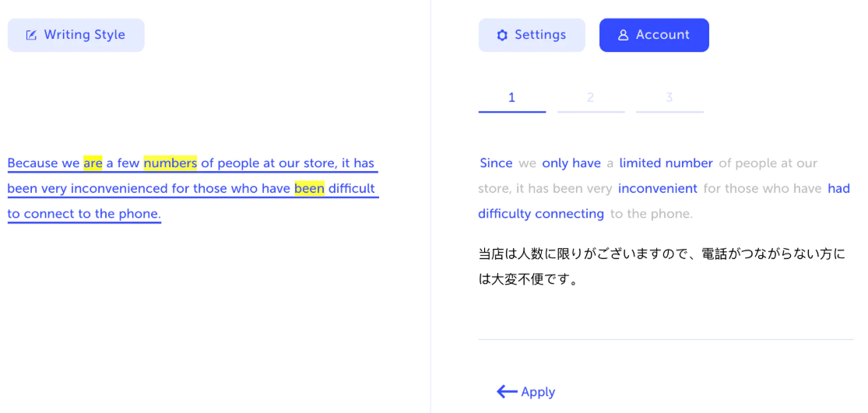Open the Account button
This screenshot has width=868, height=413.
[x=654, y=35]
